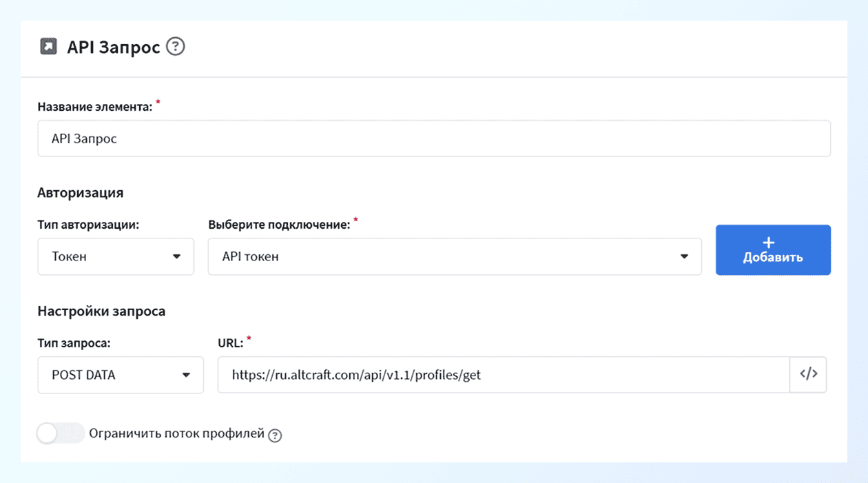This screenshot has width=868, height=483.
Task: Open the "Тип авторизации" dropdown
Action: [116, 256]
